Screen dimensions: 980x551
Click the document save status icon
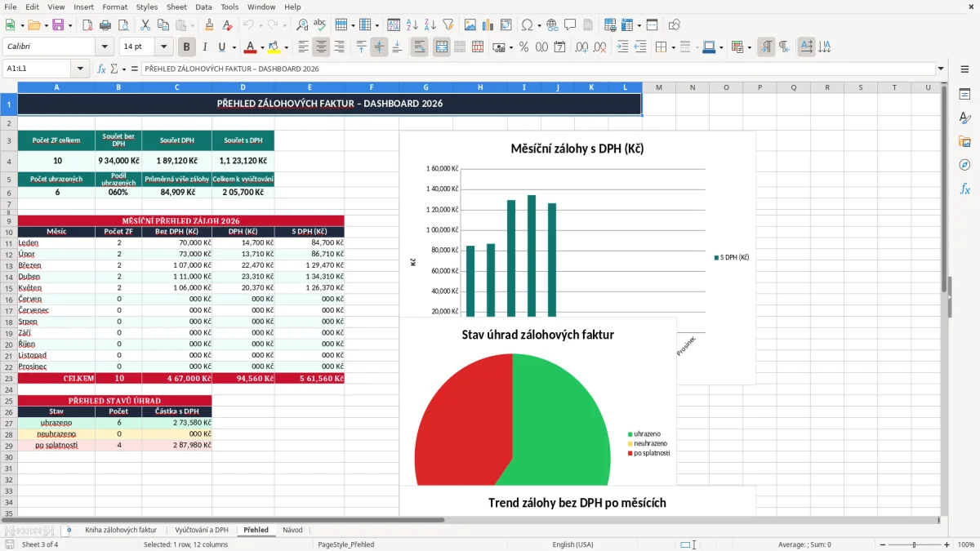(10, 544)
